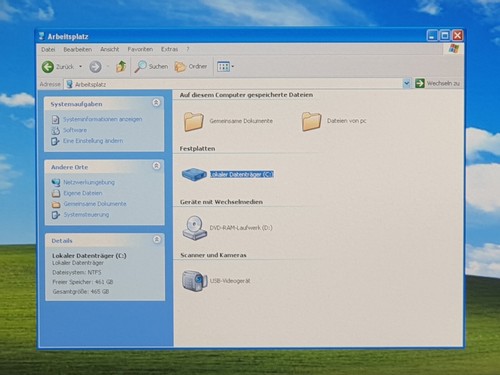Click Festplatten group header

(197, 149)
